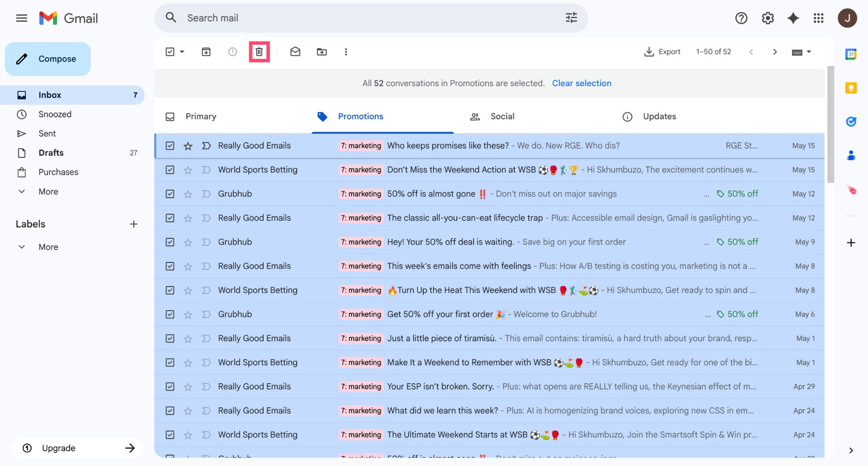The image size is (868, 466).
Task: Open Contacts in side panel
Action: click(x=851, y=155)
